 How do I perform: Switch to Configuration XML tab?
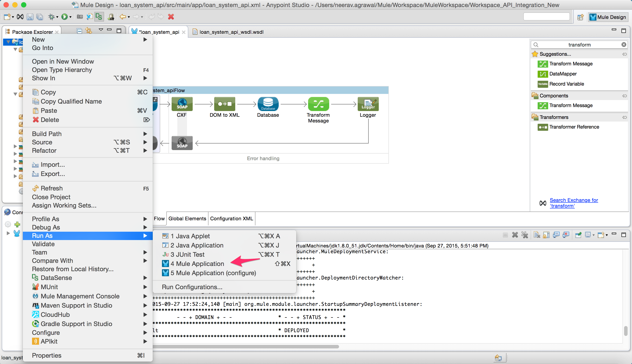(232, 218)
